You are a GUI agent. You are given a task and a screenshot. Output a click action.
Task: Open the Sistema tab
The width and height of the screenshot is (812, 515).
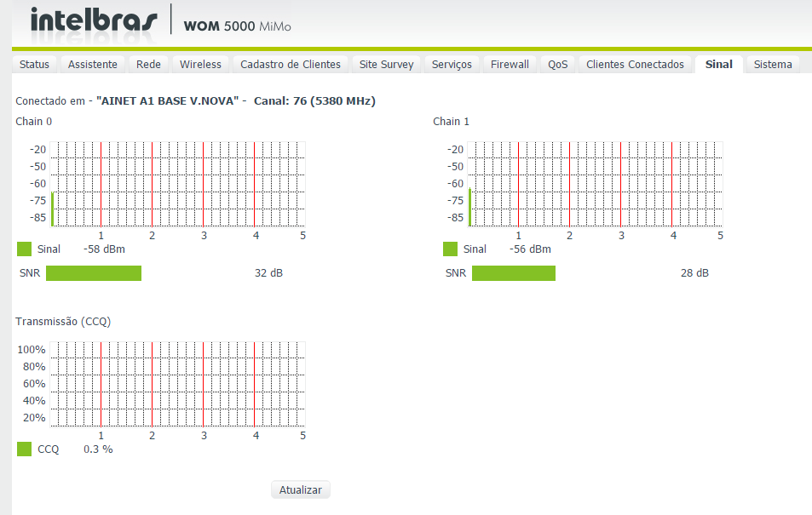(773, 64)
